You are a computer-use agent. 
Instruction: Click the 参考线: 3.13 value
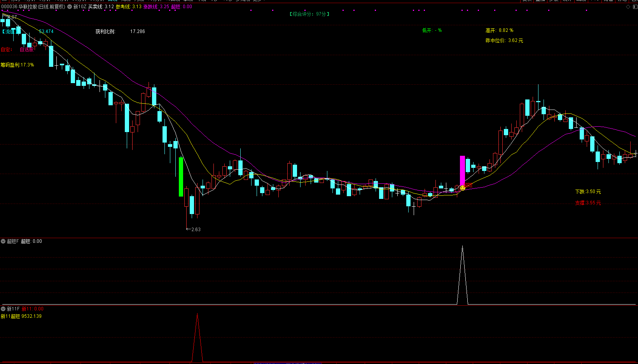coord(129,7)
